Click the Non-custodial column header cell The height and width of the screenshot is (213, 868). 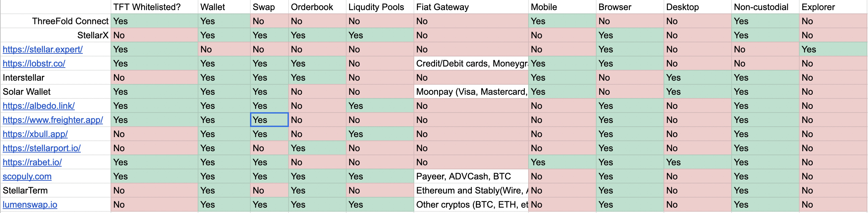coord(765,7)
